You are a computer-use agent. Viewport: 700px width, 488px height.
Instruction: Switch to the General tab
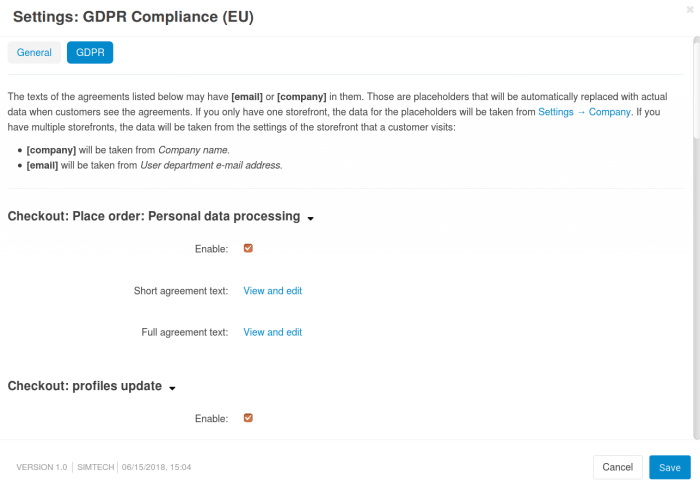click(34, 52)
